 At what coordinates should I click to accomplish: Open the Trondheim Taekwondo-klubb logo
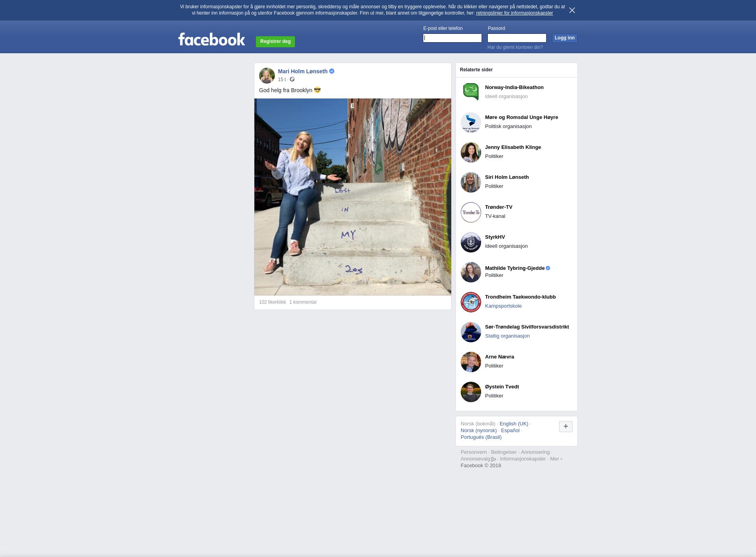point(471,302)
